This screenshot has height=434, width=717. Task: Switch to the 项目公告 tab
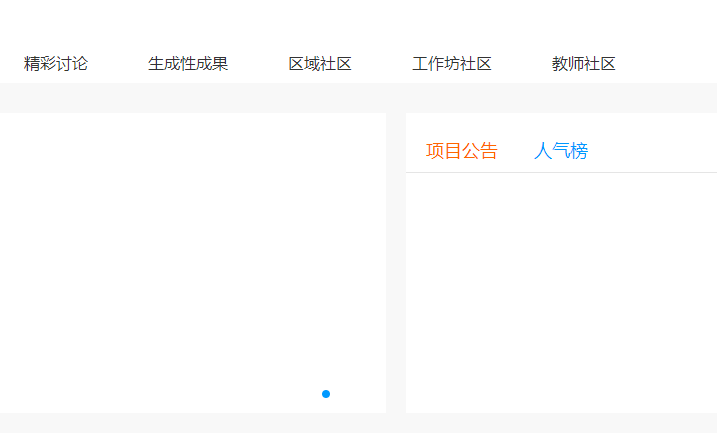pyautogui.click(x=461, y=151)
